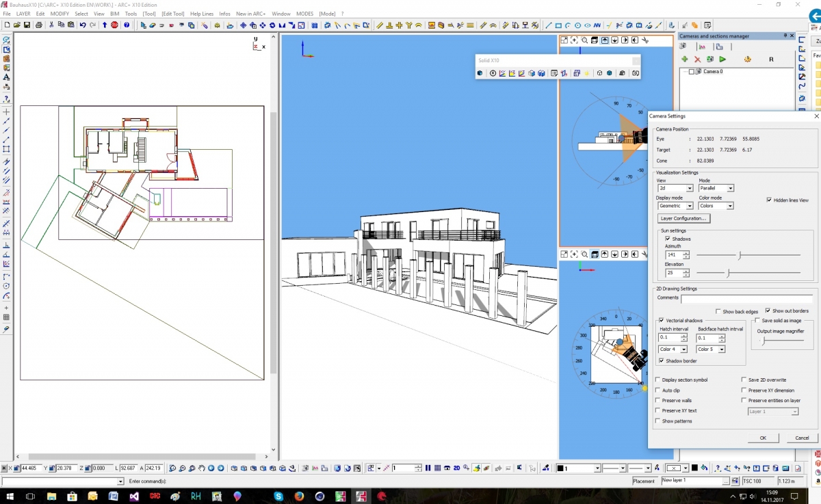Enable the Show back edges checkbox

(x=718, y=311)
